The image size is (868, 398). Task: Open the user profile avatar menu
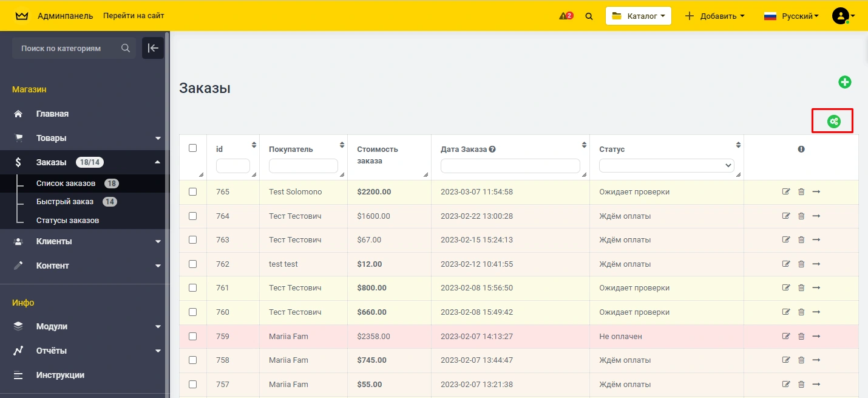(843, 16)
